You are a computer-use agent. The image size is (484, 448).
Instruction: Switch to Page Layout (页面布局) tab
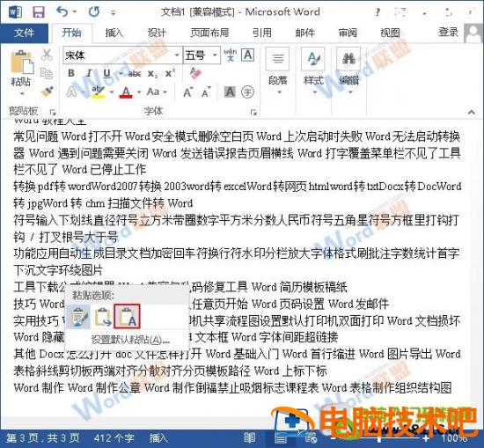(x=209, y=33)
